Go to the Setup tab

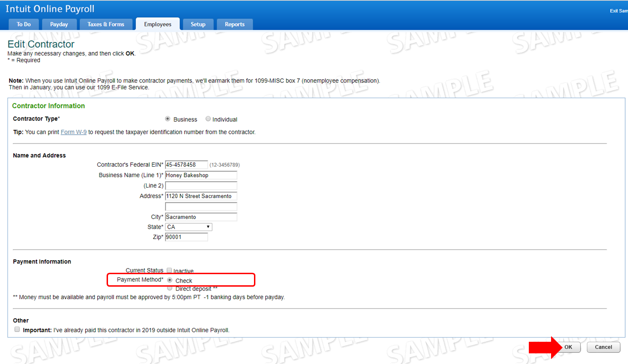[x=198, y=25]
